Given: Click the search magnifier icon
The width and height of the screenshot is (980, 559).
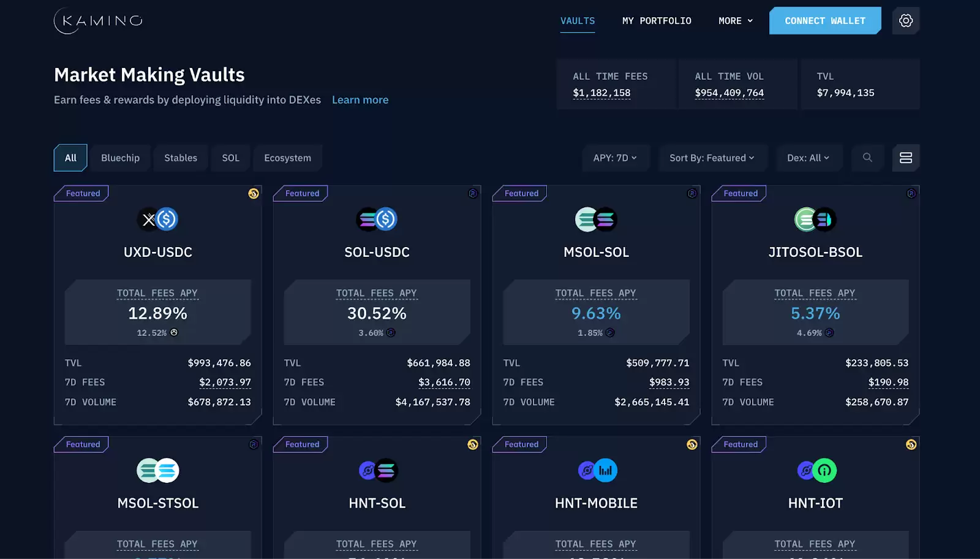Looking at the screenshot, I should point(867,158).
